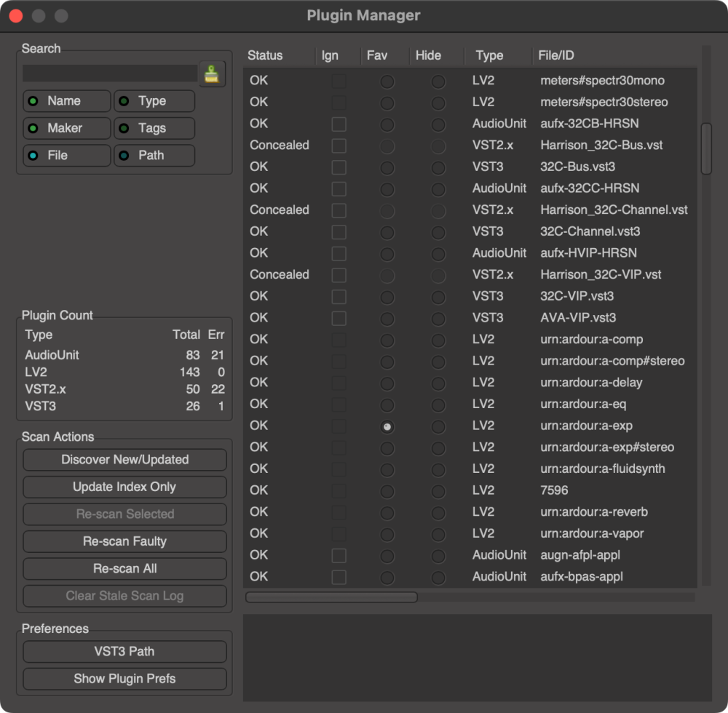Open the VST3 Path settings
Screen dimensions: 728x713
coord(124,651)
